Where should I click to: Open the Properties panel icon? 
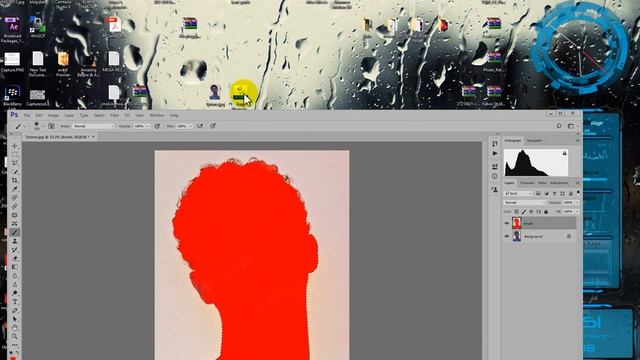coord(495,167)
